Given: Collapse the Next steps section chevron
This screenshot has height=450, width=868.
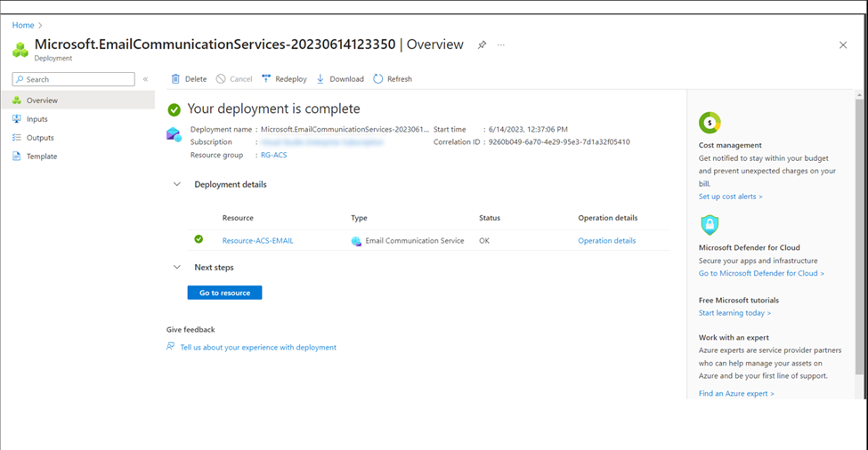Looking at the screenshot, I should [x=177, y=267].
